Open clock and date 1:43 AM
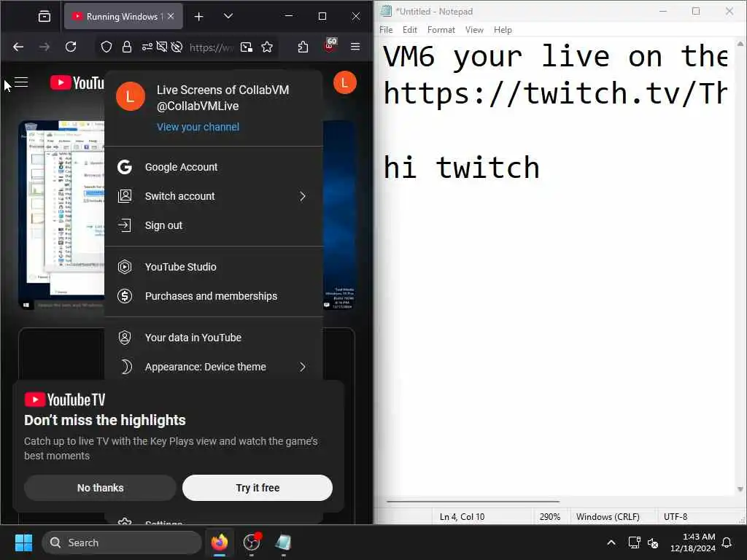Screen dimensions: 747x560 693,542
